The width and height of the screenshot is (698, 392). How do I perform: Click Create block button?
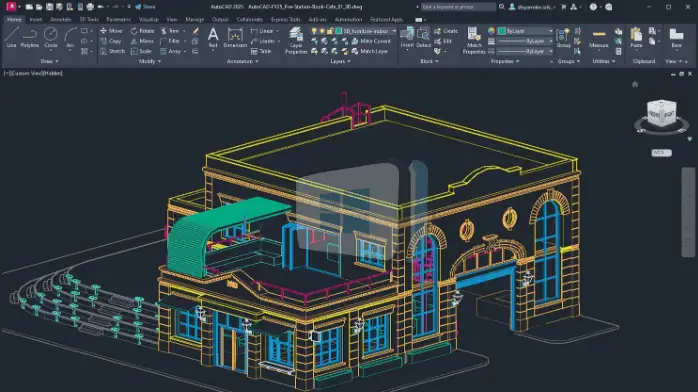point(446,31)
